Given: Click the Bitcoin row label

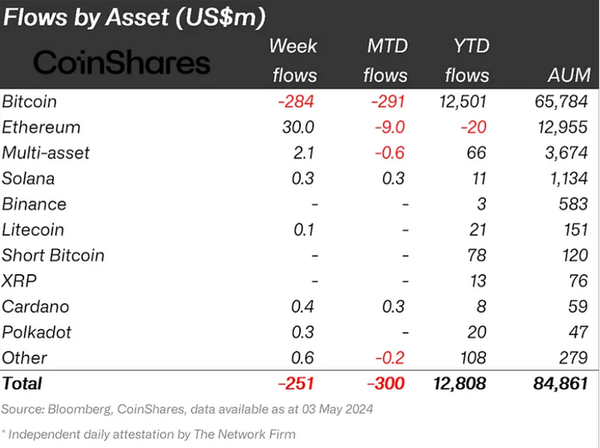Looking at the screenshot, I should (29, 102).
